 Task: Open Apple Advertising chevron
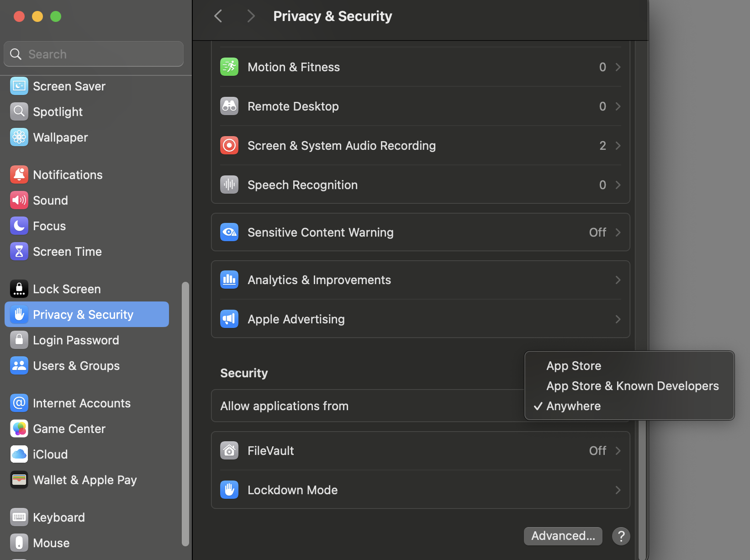[x=618, y=319]
